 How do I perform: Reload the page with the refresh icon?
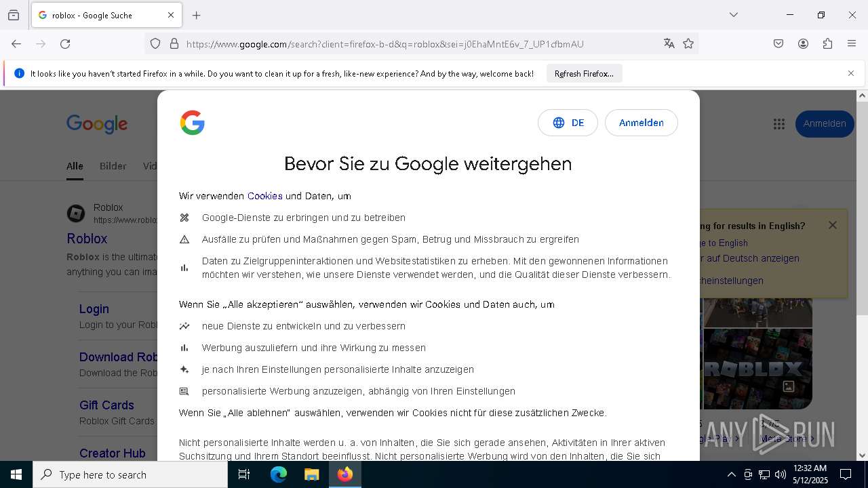point(65,44)
